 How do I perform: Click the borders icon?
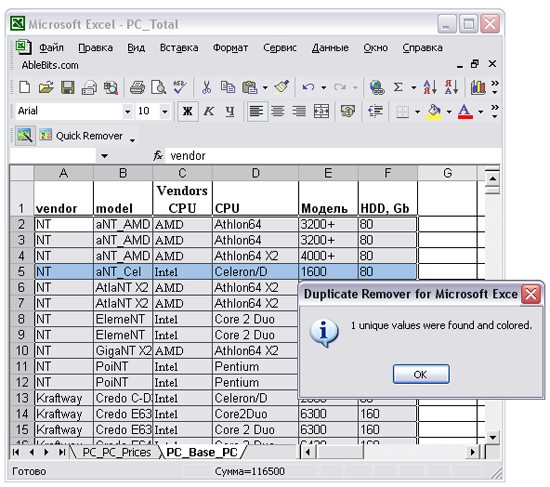(x=402, y=112)
